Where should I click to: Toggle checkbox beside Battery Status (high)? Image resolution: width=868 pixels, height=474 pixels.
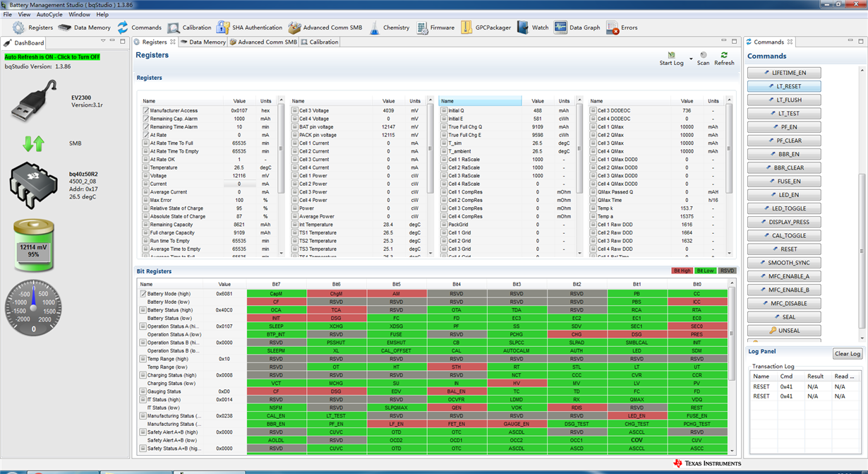coord(143,310)
